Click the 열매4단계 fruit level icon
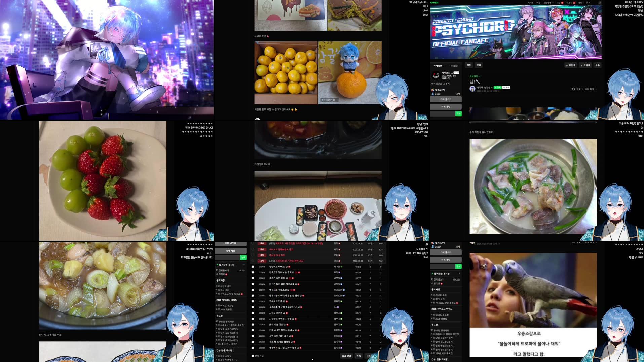 coord(432,90)
